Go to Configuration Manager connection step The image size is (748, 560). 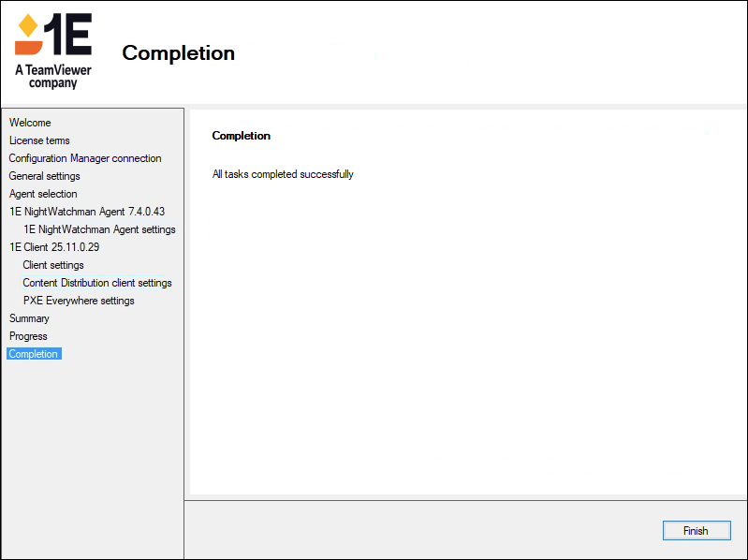(x=85, y=158)
